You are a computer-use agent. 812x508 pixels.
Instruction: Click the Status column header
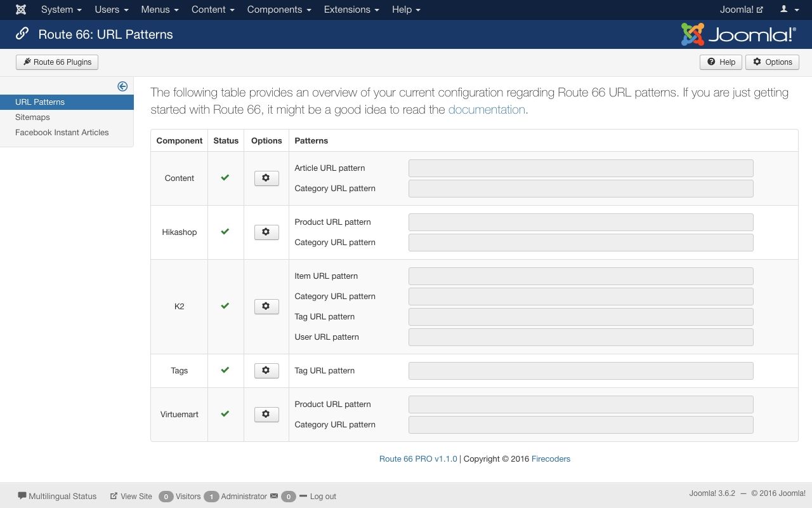click(226, 140)
